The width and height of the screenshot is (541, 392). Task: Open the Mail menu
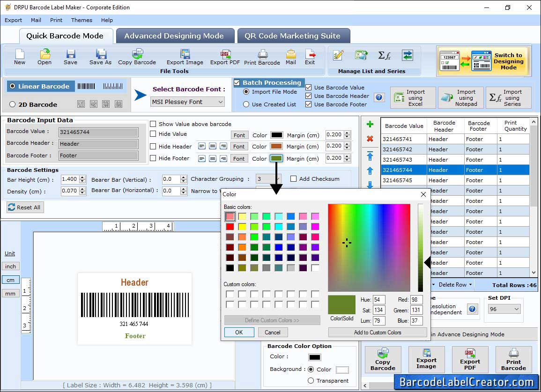click(36, 20)
